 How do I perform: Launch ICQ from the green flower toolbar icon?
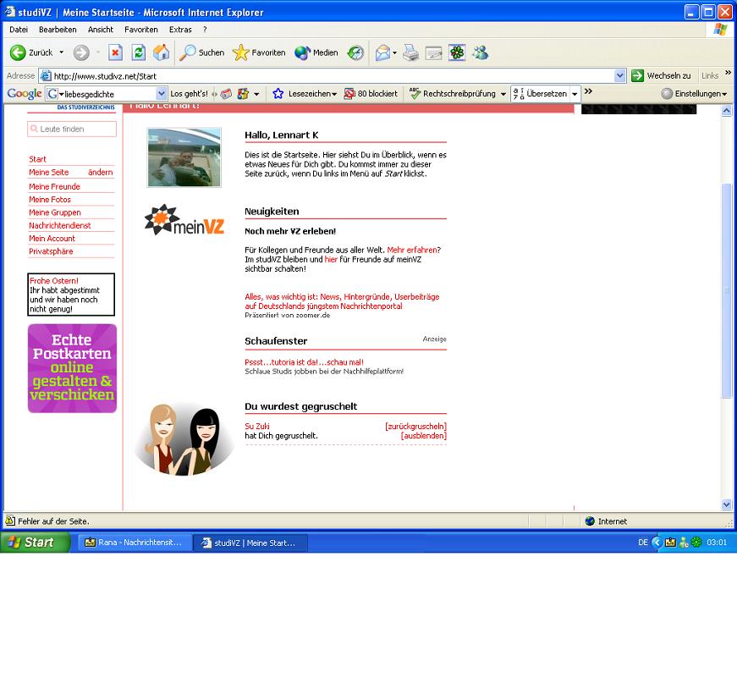(457, 52)
